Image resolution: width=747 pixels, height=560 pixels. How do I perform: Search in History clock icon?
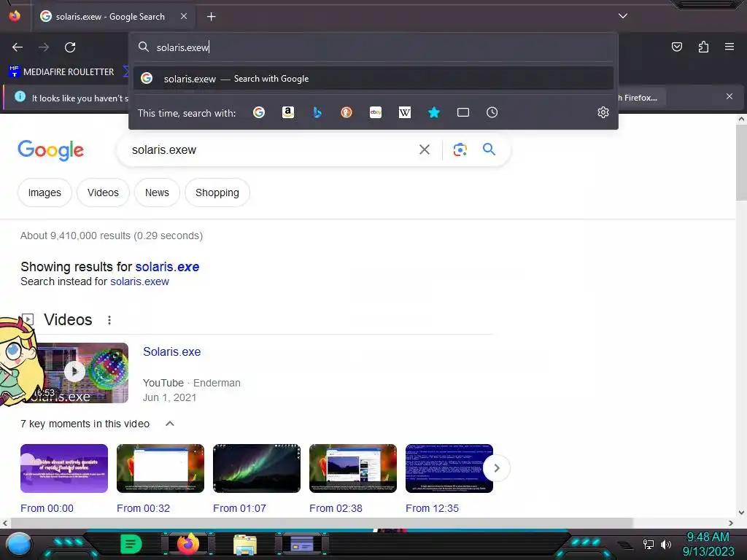(x=492, y=112)
